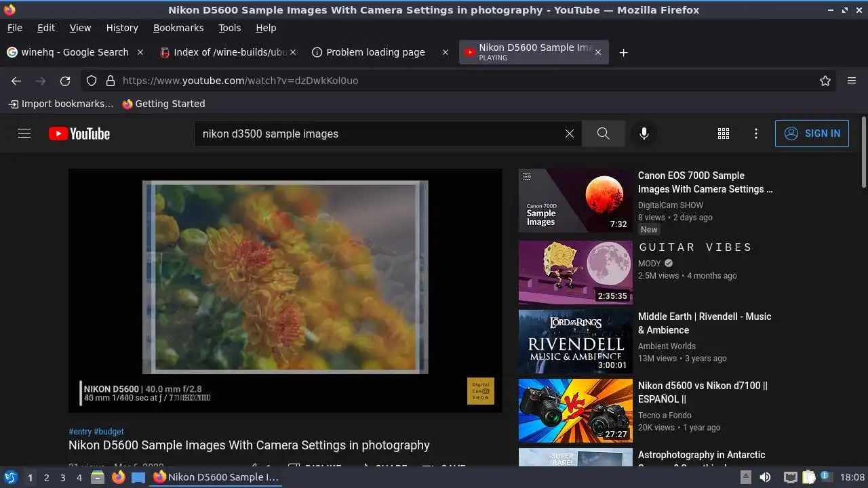Click the Import bookmarks toolbar item
The image size is (868, 488).
pos(61,104)
